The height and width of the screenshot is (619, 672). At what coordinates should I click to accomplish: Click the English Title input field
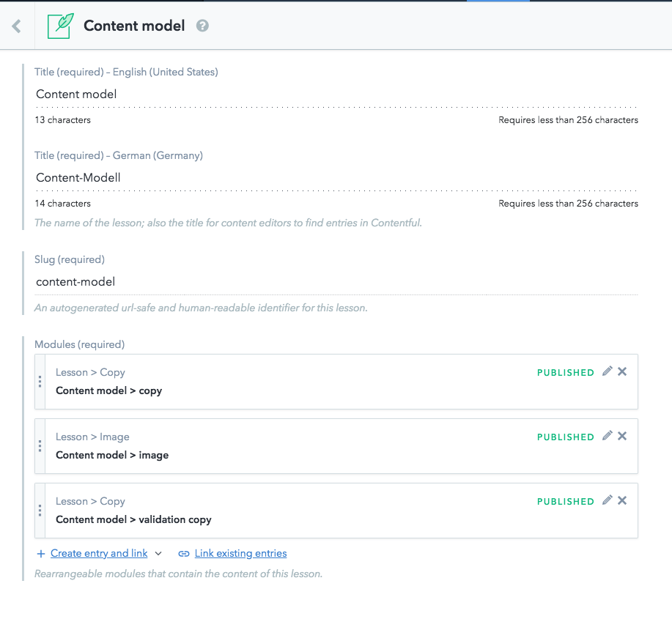coord(220,94)
